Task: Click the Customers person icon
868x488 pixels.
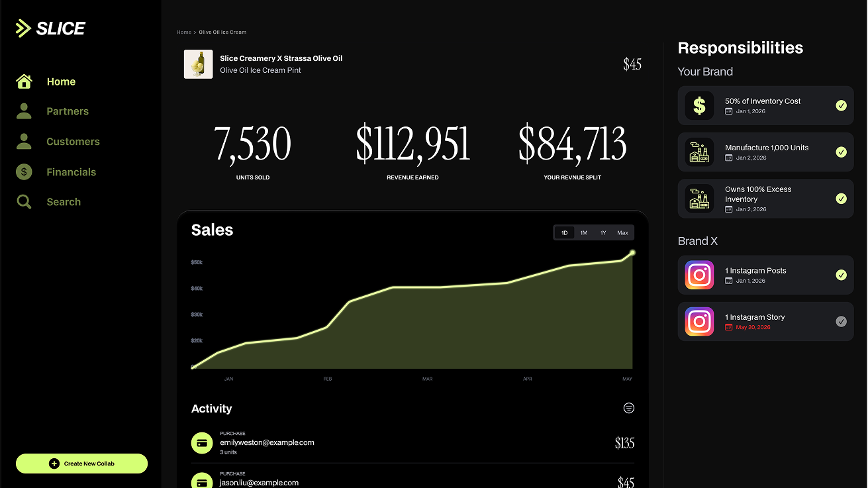Action: (24, 141)
